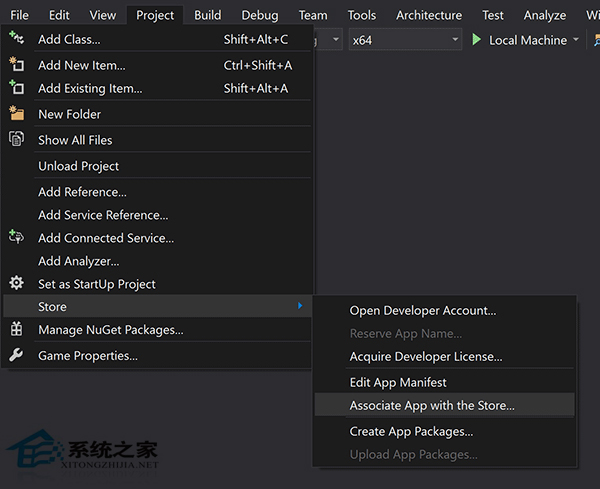Image resolution: width=600 pixels, height=489 pixels.
Task: Open the Test menu
Action: 493,15
